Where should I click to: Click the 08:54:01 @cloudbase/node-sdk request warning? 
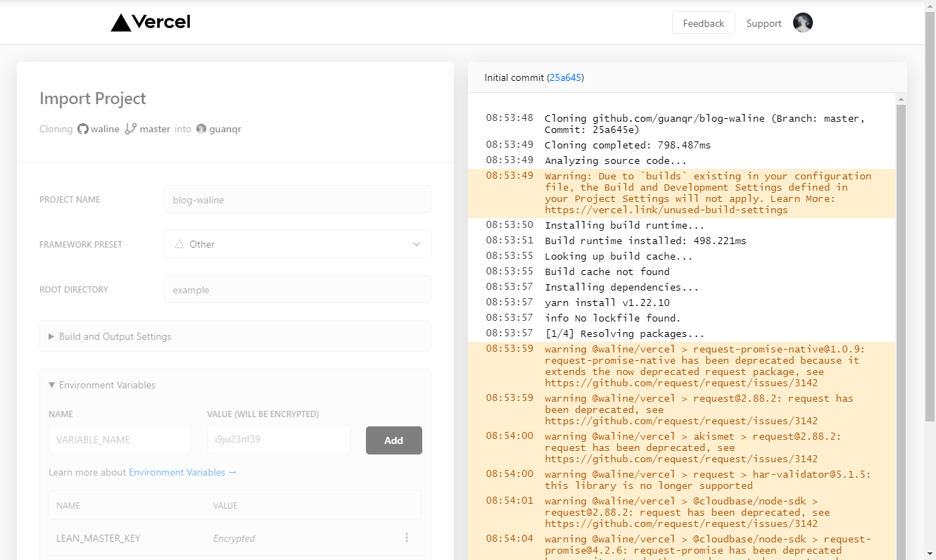(x=681, y=512)
